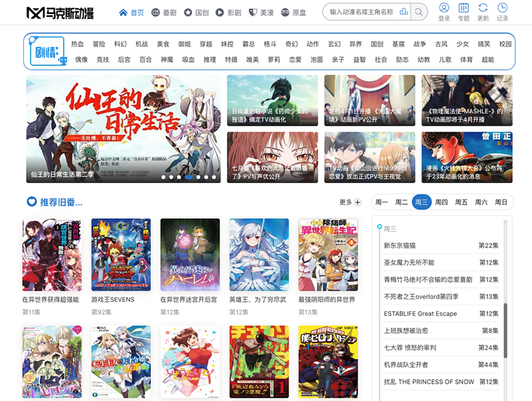Click the 英雄王，为了穷尽武 title text
Image resolution: width=532 pixels, height=401 pixels.
point(258,299)
